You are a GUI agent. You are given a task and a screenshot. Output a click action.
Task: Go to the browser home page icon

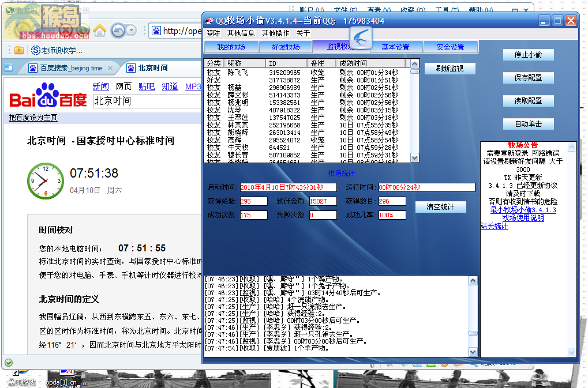point(99,31)
